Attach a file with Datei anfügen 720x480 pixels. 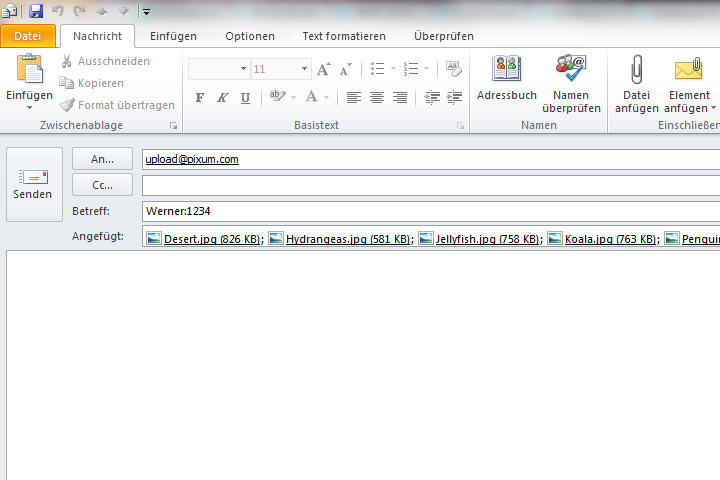point(636,84)
